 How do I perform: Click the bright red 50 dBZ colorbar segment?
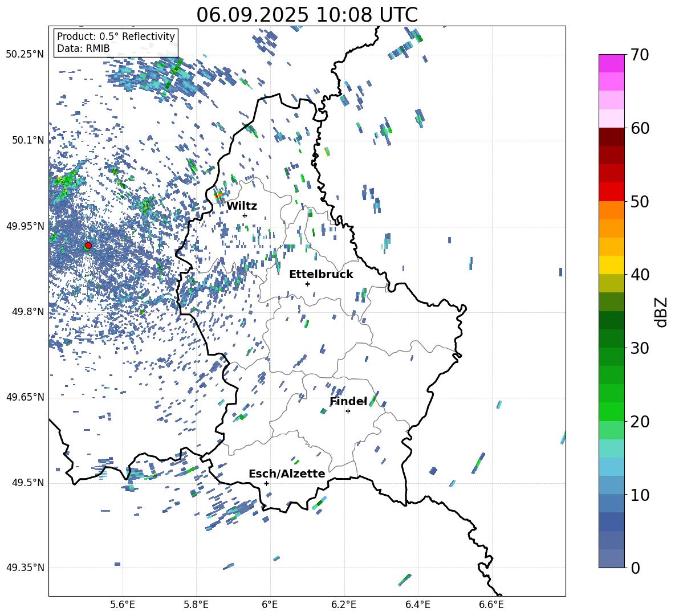[x=611, y=192]
